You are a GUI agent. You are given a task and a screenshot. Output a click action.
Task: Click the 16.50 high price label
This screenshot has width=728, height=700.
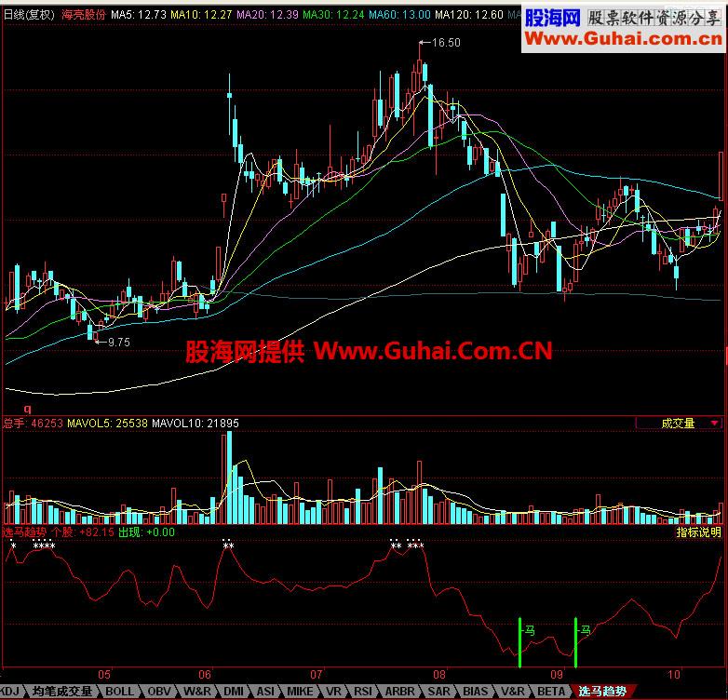[446, 43]
